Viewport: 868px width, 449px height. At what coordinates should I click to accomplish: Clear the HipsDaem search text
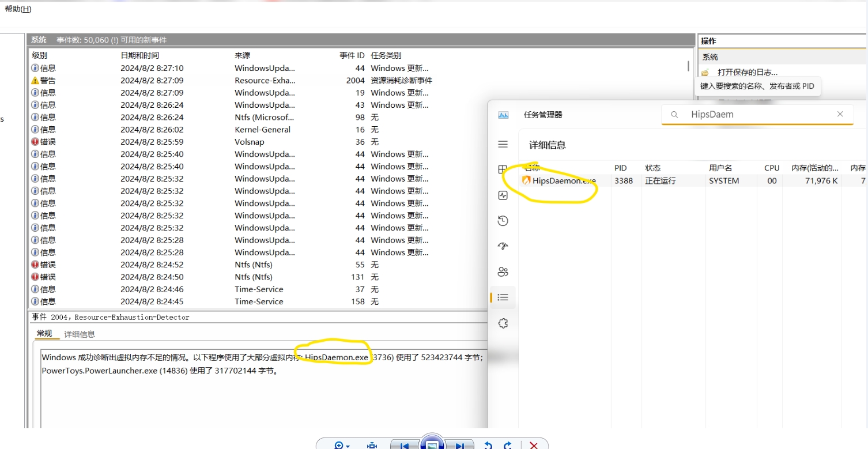point(840,114)
